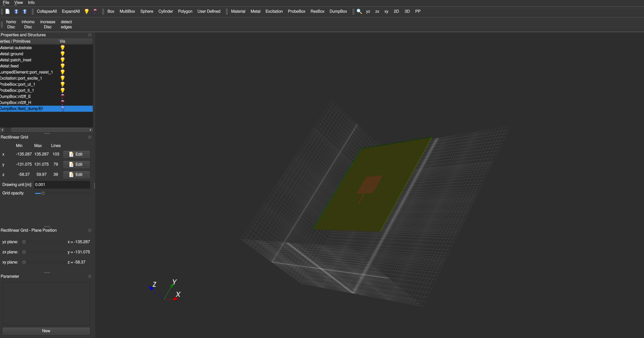Click float icon of Plane Position panel

(90, 230)
